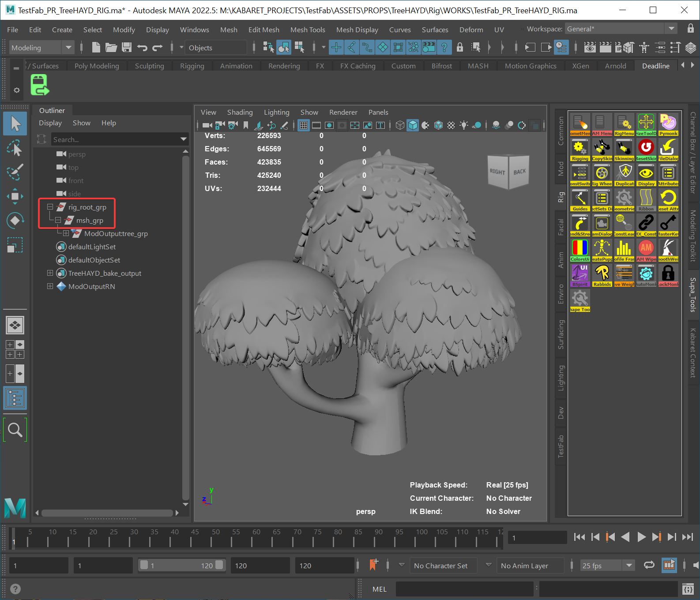Open the ColorsUi tool
The image size is (700, 600).
pyautogui.click(x=580, y=250)
